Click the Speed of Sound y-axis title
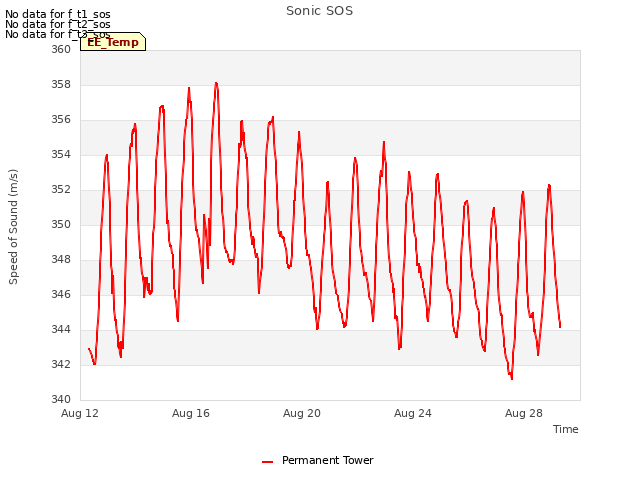 tap(13, 227)
